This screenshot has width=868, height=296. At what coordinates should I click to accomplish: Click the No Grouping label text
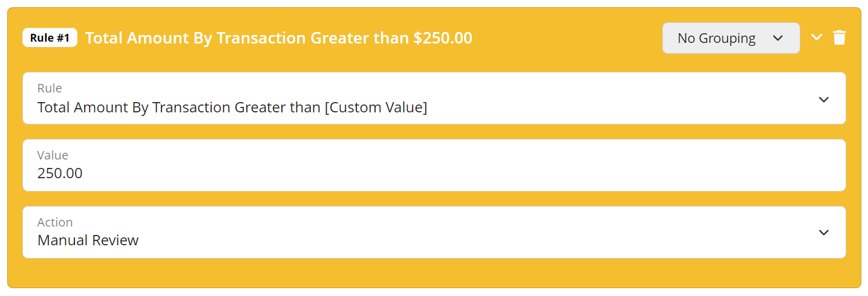click(x=716, y=38)
